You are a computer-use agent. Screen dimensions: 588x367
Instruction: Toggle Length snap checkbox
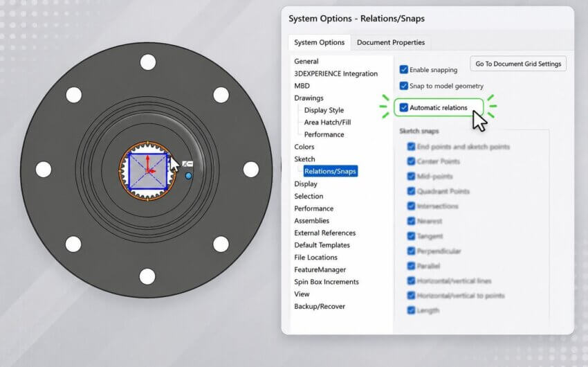[411, 310]
